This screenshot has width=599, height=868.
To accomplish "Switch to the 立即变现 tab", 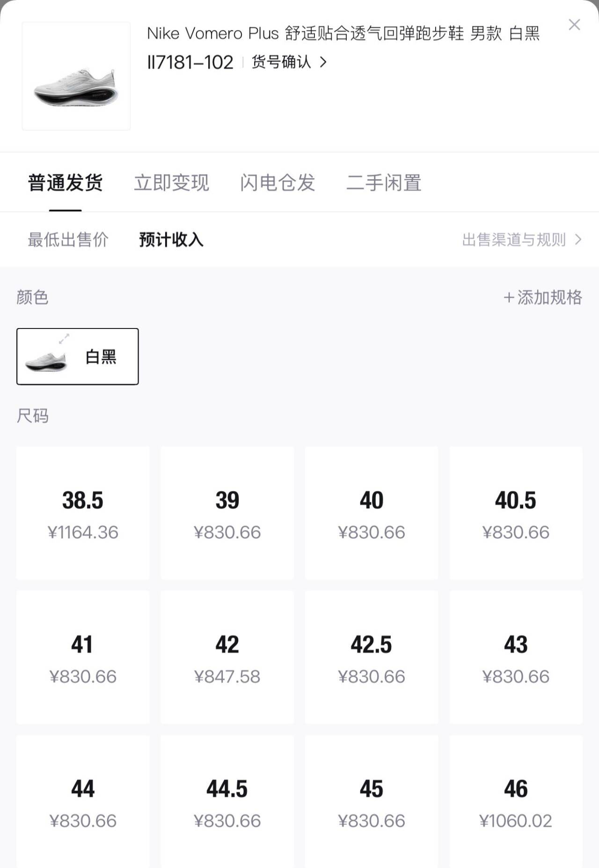I will coord(172,182).
